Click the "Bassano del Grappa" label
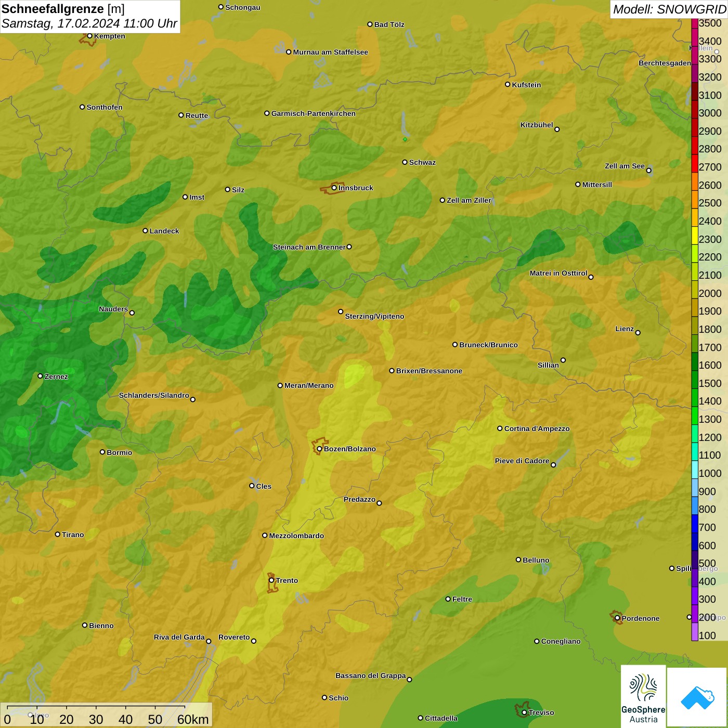 [371, 675]
